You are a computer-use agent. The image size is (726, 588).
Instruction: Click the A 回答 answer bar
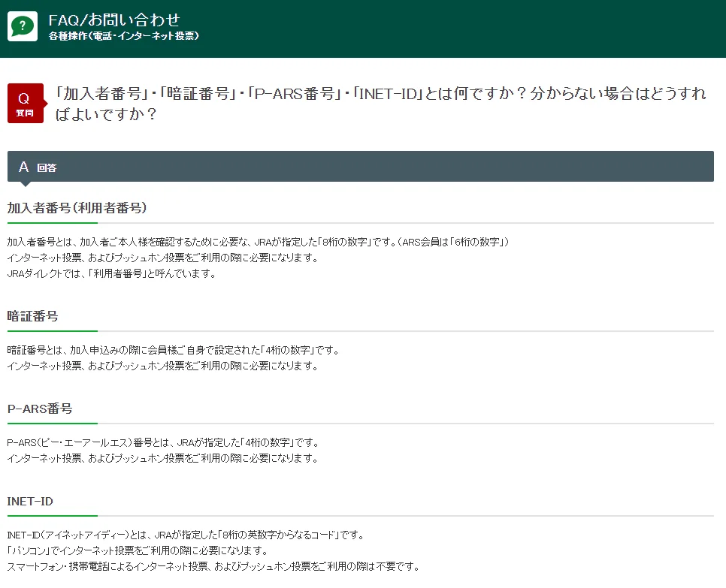pyautogui.click(x=361, y=167)
